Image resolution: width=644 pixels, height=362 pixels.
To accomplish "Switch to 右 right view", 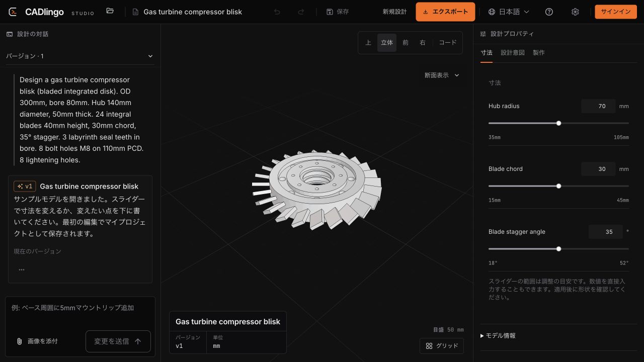I will 423,43.
